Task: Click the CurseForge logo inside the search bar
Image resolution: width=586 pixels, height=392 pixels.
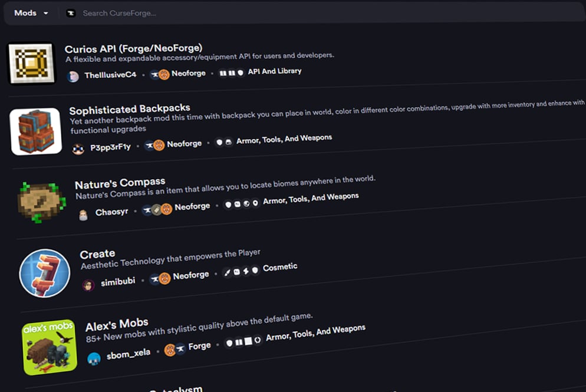Action: point(71,12)
